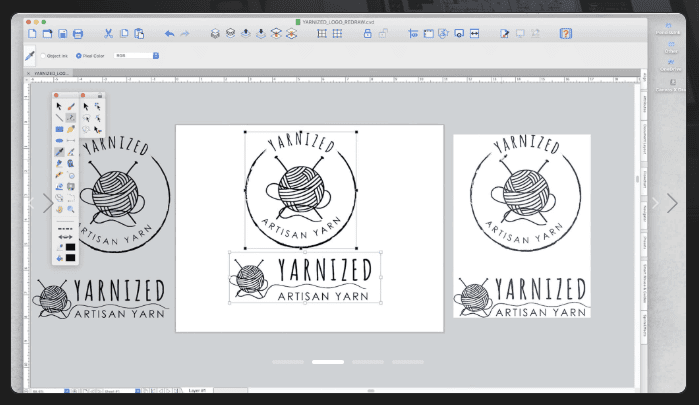The height and width of the screenshot is (405, 699).
Task: Click the fill ink black color swatch
Action: 70,258
